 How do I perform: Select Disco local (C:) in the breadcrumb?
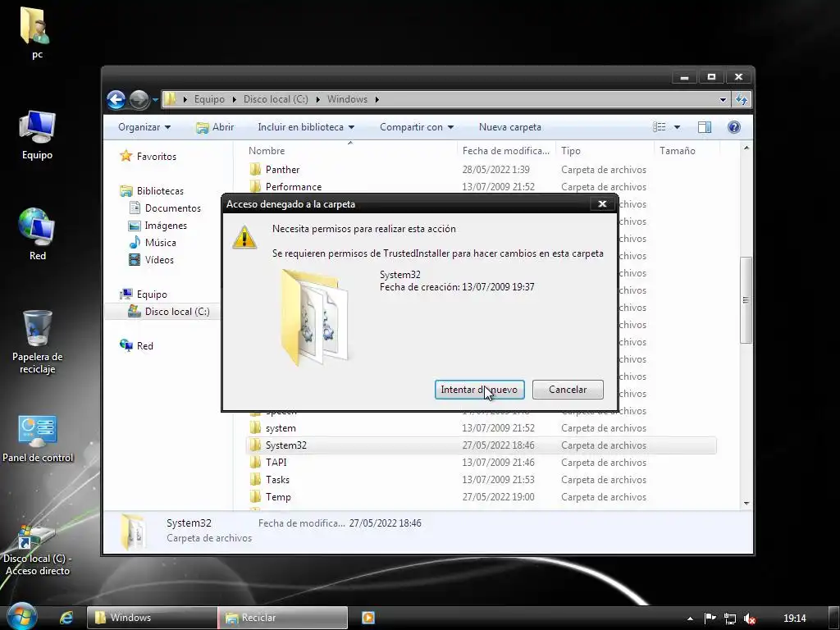click(276, 99)
